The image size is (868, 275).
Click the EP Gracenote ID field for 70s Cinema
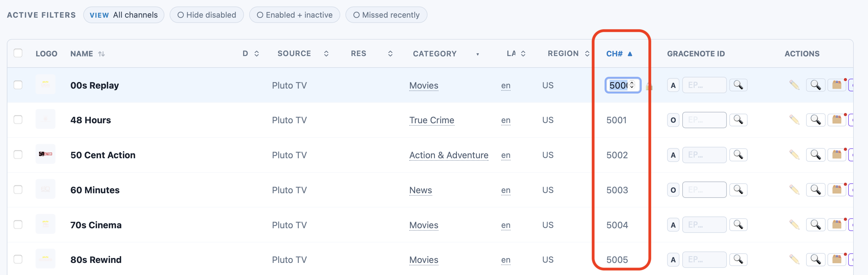tap(704, 225)
